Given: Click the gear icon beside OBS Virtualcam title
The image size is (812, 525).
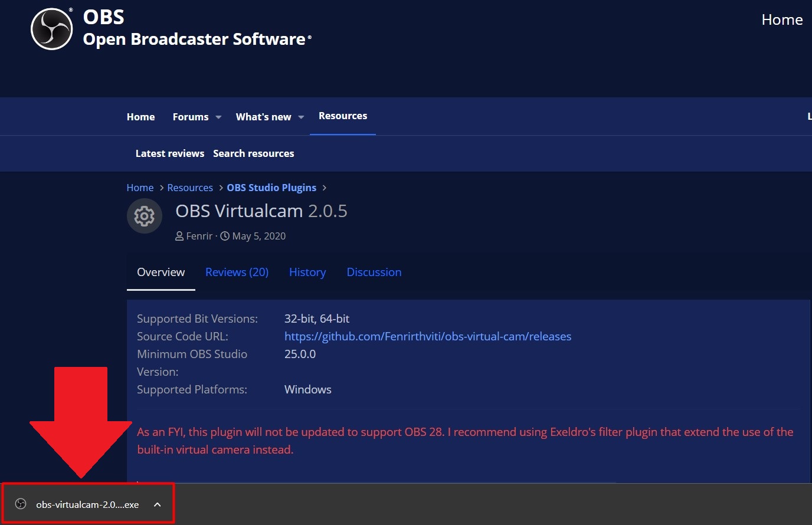Looking at the screenshot, I should click(144, 216).
